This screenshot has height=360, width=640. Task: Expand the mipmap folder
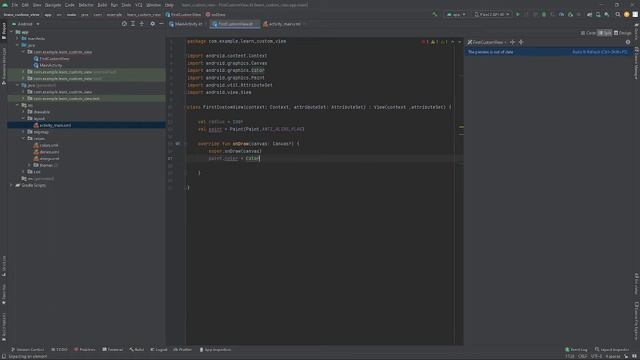(24, 132)
